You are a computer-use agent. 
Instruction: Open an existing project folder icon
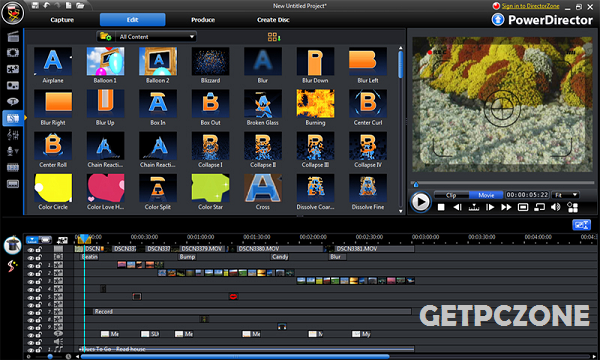pyautogui.click(x=80, y=5)
